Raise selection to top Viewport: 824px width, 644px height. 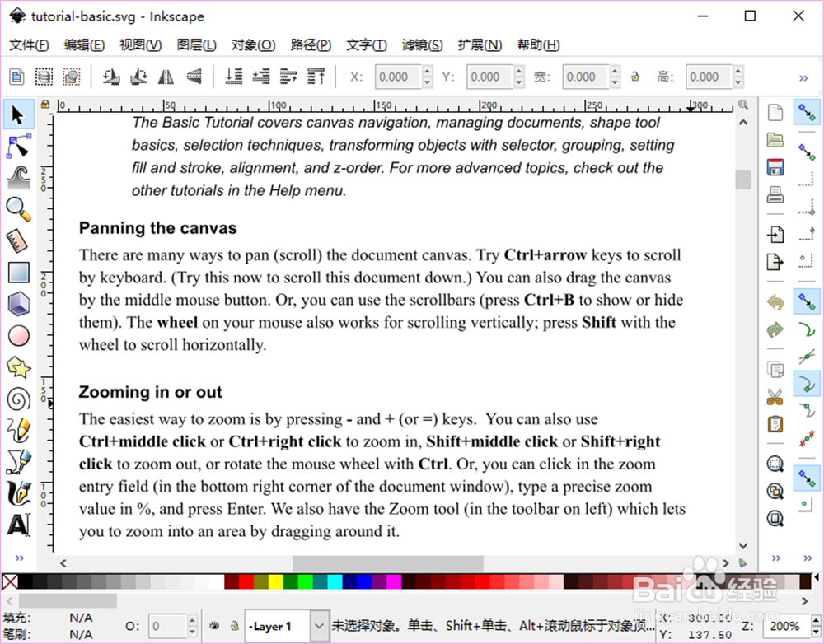[316, 77]
